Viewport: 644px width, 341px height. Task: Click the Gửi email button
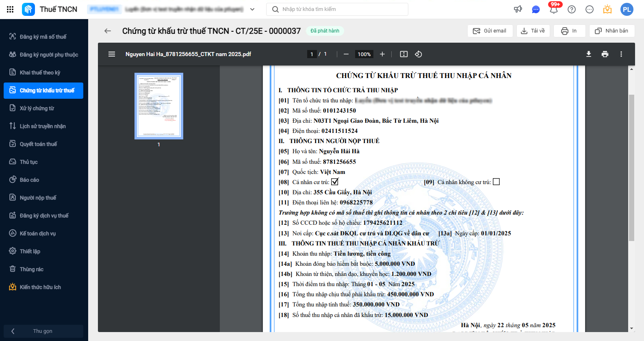490,31
